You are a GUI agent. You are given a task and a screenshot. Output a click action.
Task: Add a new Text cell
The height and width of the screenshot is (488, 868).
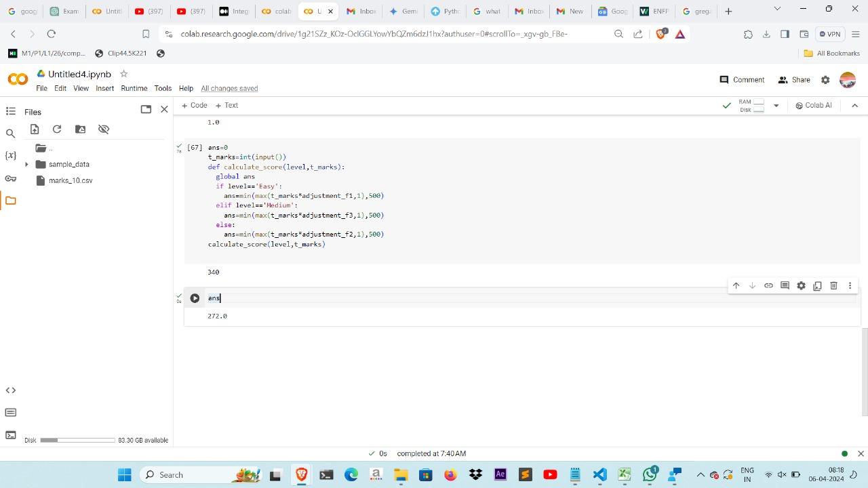(226, 105)
